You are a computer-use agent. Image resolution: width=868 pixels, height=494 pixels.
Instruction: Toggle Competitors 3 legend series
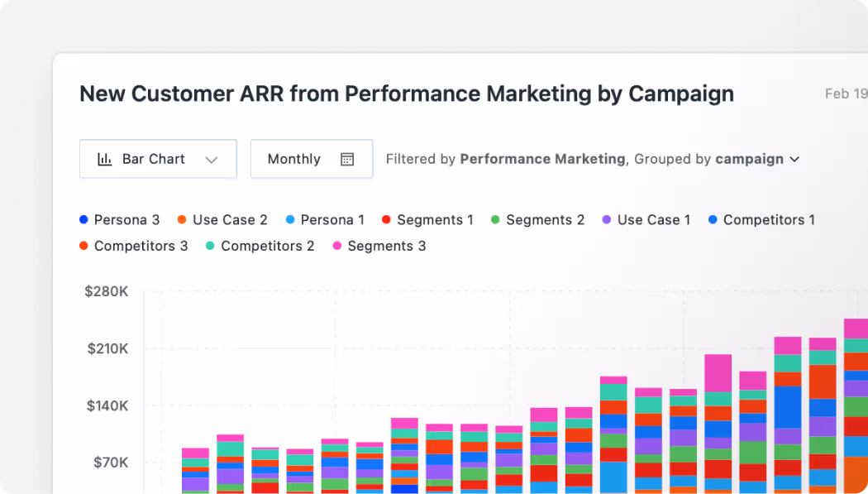pos(133,246)
